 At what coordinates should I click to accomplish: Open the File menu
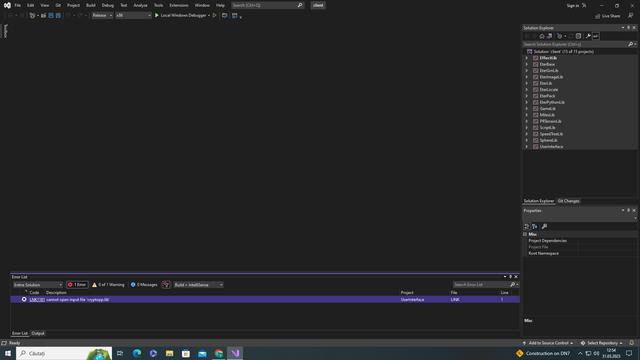point(18,5)
